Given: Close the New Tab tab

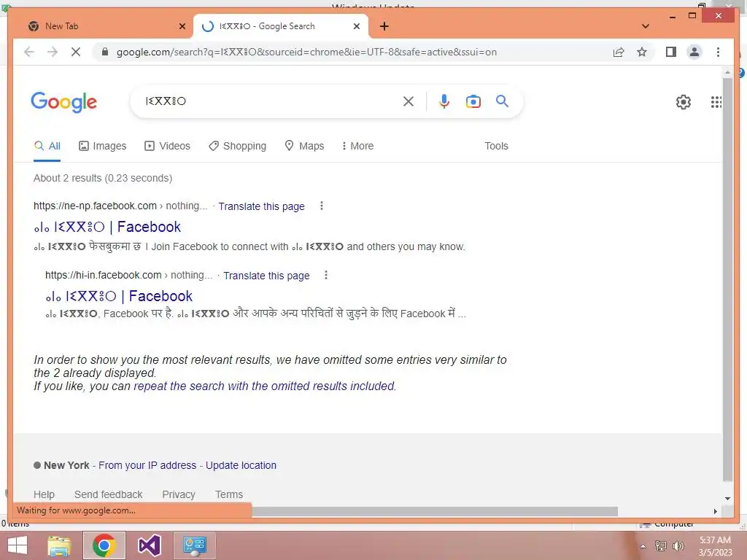Looking at the screenshot, I should click(x=182, y=26).
